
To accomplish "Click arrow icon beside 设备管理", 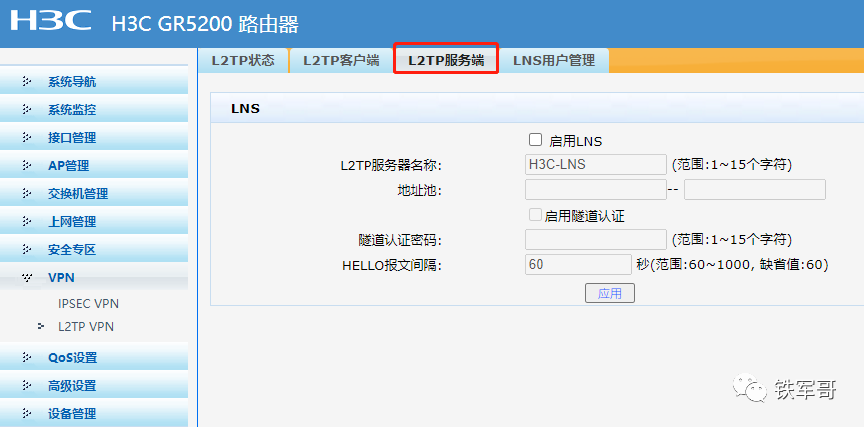I will click(x=26, y=413).
